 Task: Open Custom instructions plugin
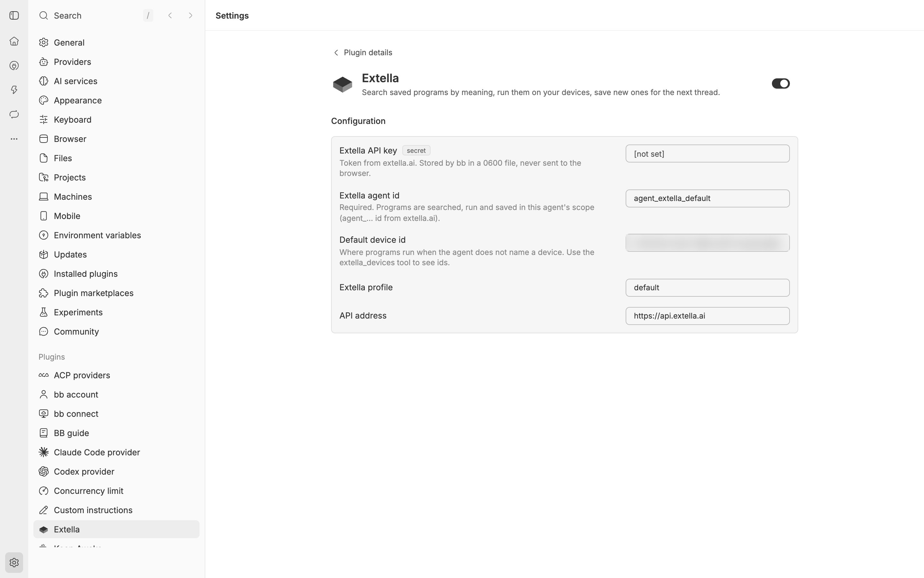tap(116, 510)
